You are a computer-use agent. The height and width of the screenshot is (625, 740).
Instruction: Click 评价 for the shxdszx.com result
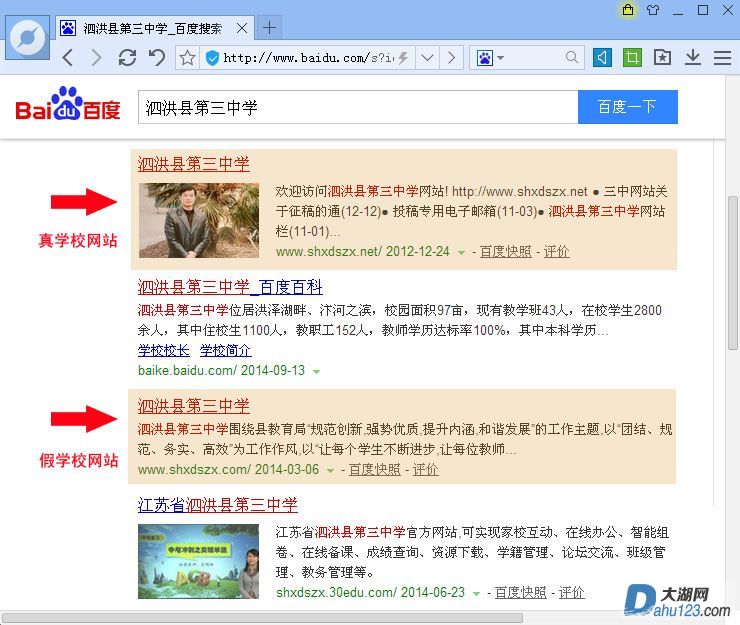tap(426, 470)
